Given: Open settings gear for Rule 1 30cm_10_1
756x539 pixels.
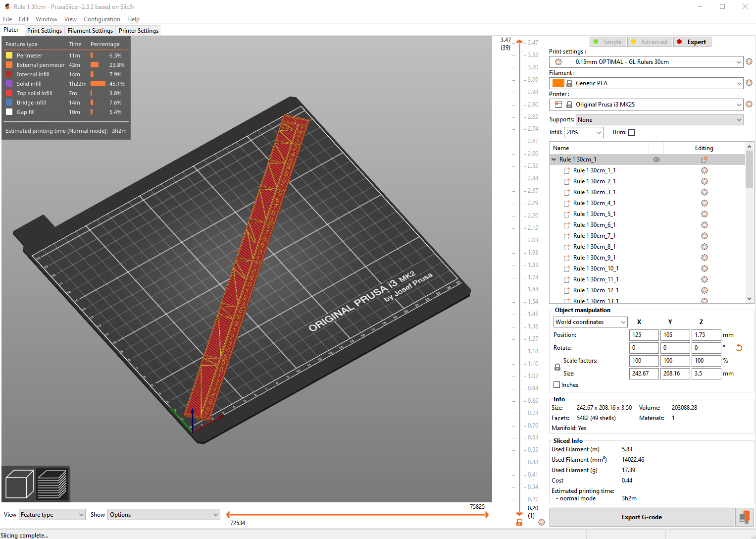Looking at the screenshot, I should [704, 269].
